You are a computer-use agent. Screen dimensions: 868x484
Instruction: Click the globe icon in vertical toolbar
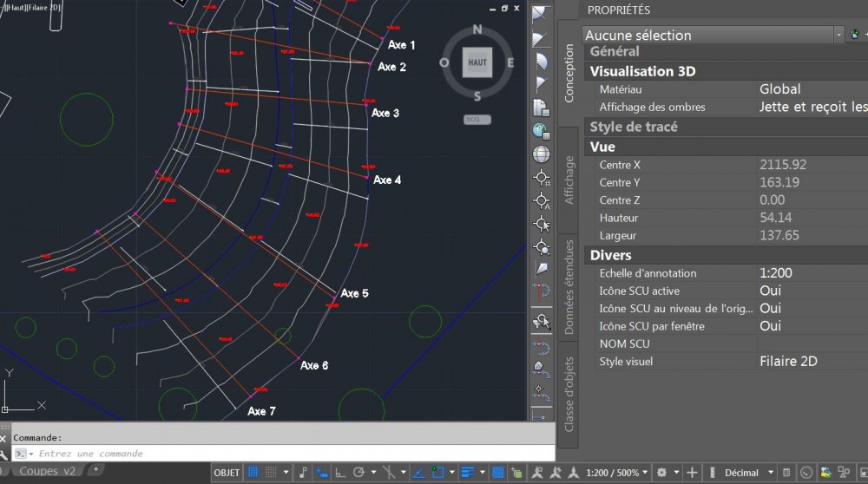coord(541,154)
